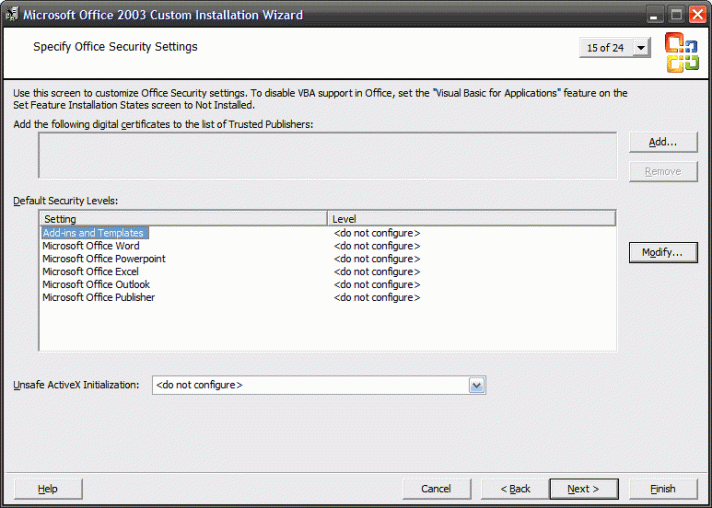Click the Modify... button
The width and height of the screenshot is (712, 508).
coord(663,252)
